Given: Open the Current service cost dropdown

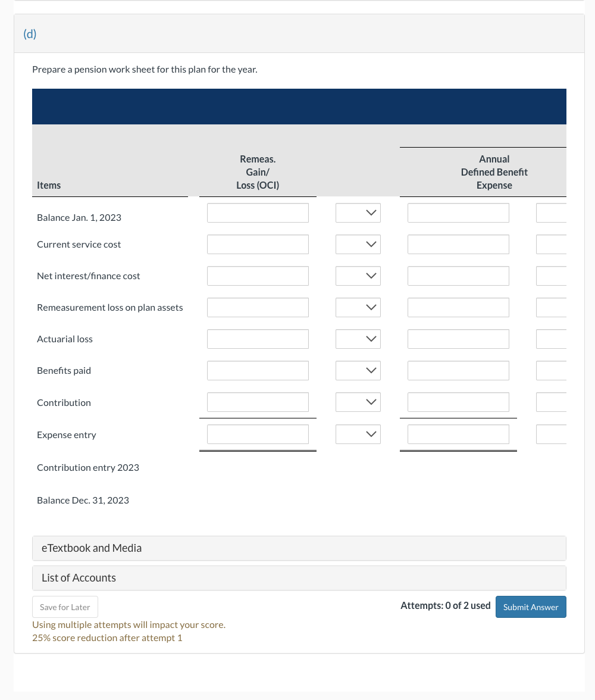Looking at the screenshot, I should point(358,244).
